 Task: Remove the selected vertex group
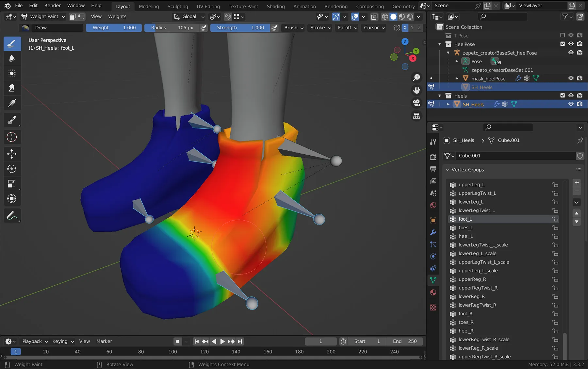(577, 191)
